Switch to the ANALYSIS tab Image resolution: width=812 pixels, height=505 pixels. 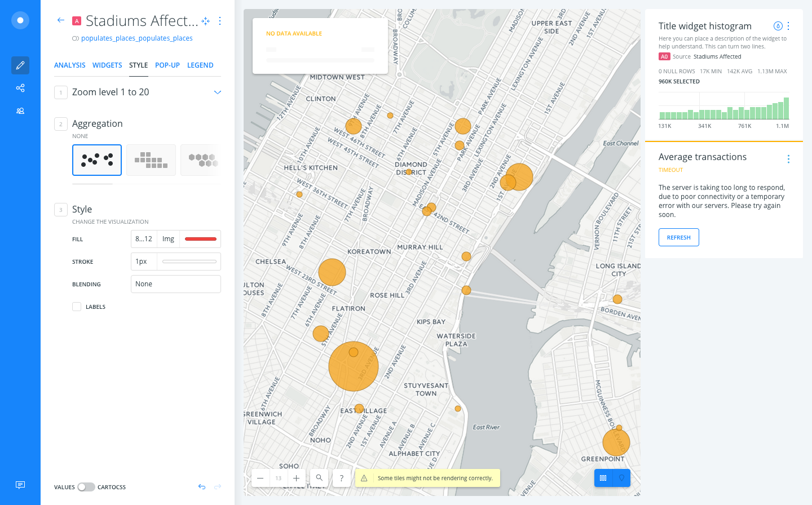[x=70, y=65]
